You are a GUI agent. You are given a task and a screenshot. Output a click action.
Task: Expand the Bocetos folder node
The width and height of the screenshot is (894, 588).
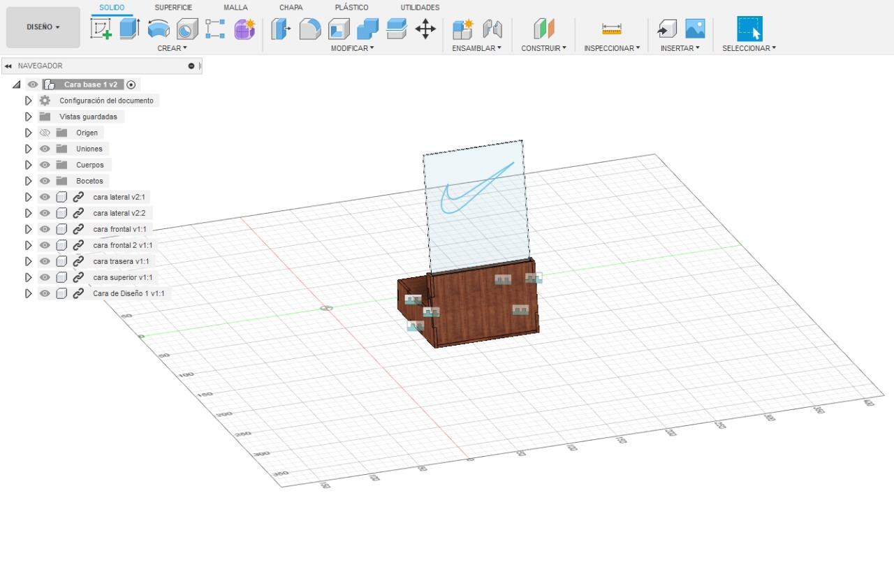(x=29, y=181)
